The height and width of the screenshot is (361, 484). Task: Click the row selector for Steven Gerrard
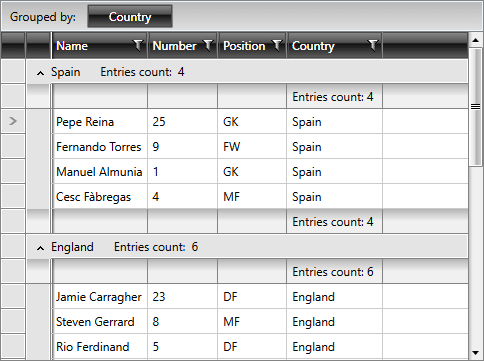13,321
